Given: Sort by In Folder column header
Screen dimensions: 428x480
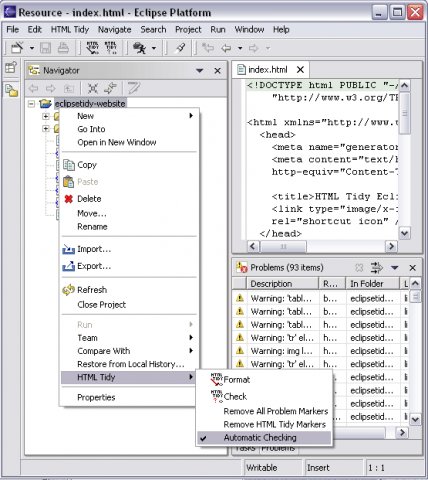Looking at the screenshot, I should pyautogui.click(x=372, y=284).
